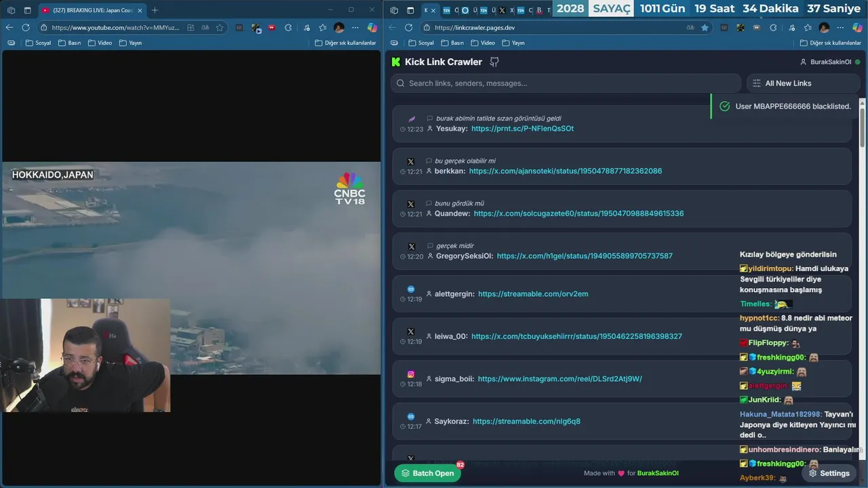This screenshot has width=868, height=488.
Task: Click the streamable icon on alettgergin's link row
Action: point(411,289)
